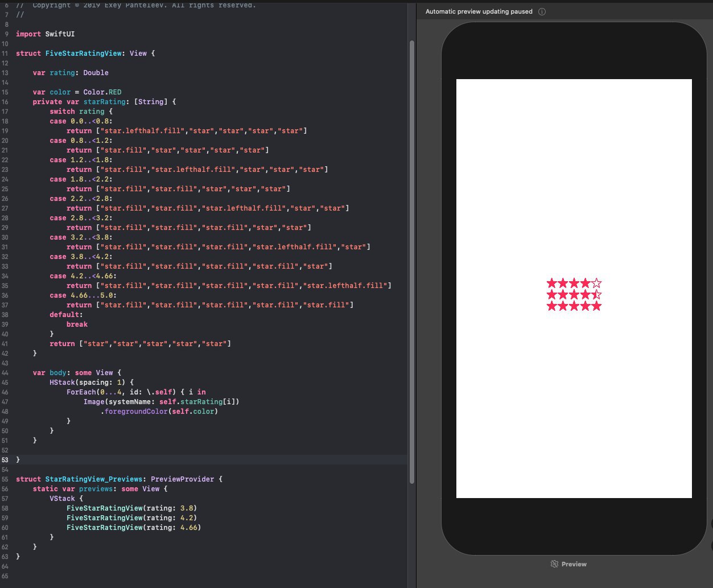713x588 pixels.
Task: Click the Preview label below the device canvas
Action: 574,564
